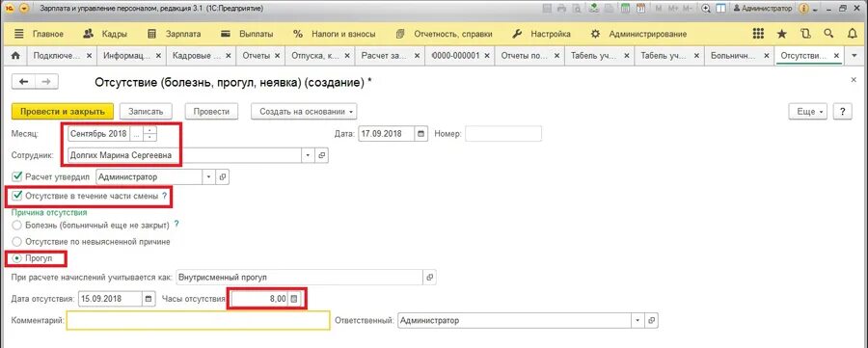868x348 pixels.
Task: Switch to the Больничн... tab
Action: pos(733,56)
